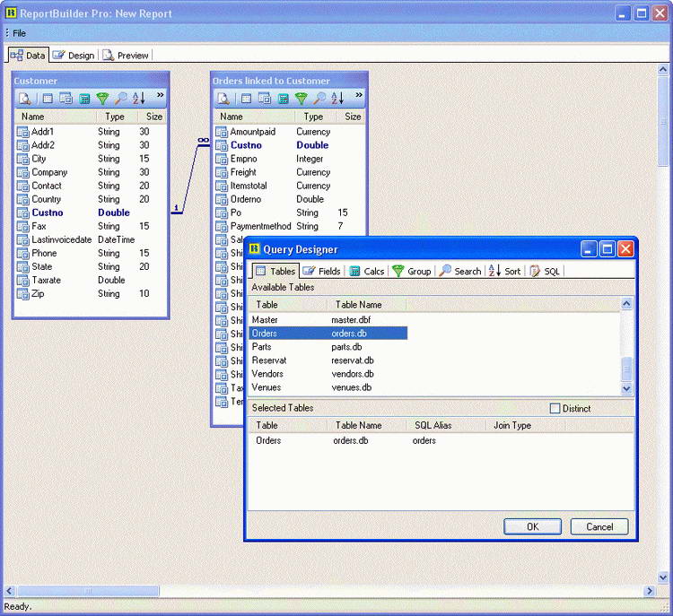This screenshot has width=673, height=616.
Task: Click Search magnifier in Orders panel toolbar
Action: pos(319,99)
